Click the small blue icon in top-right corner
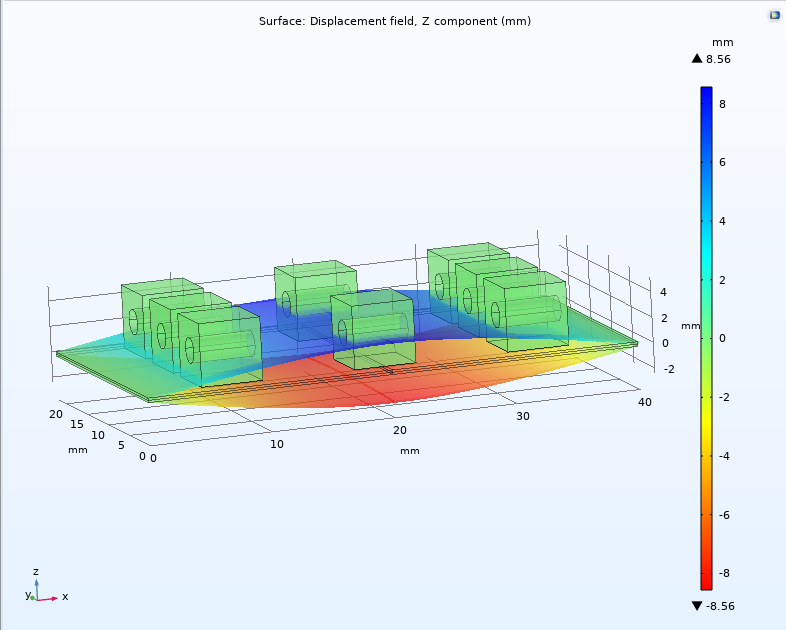The image size is (786, 630). pos(774,15)
